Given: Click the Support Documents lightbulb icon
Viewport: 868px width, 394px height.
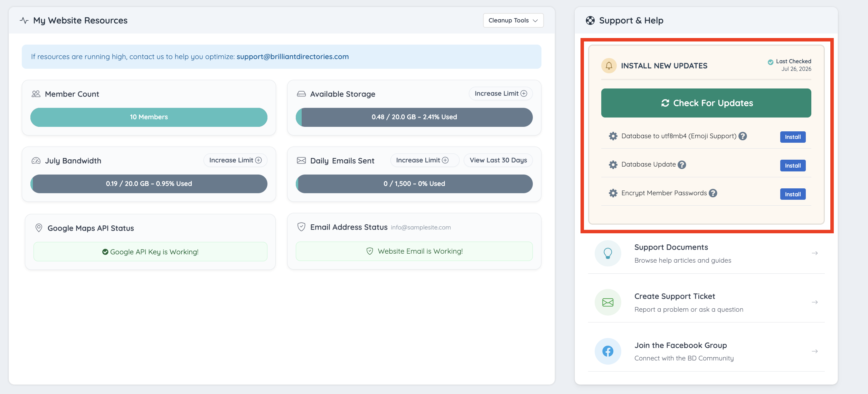Looking at the screenshot, I should pyautogui.click(x=608, y=253).
